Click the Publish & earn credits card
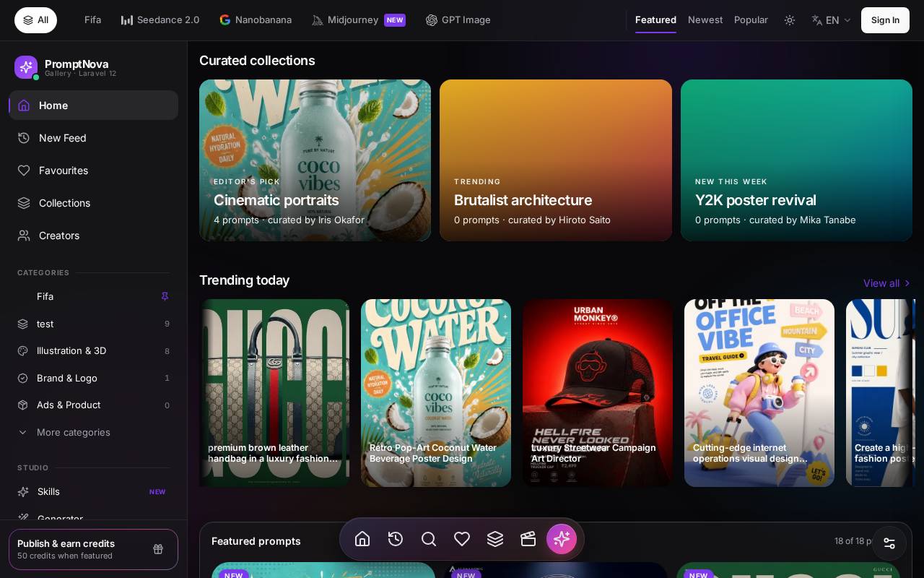Image resolution: width=924 pixels, height=578 pixels. 94,549
